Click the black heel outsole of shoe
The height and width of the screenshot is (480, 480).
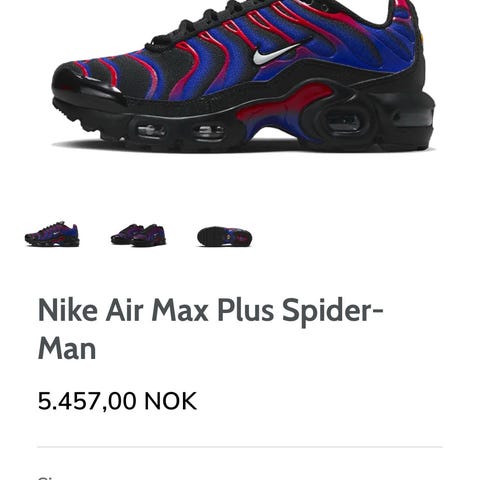(x=412, y=128)
